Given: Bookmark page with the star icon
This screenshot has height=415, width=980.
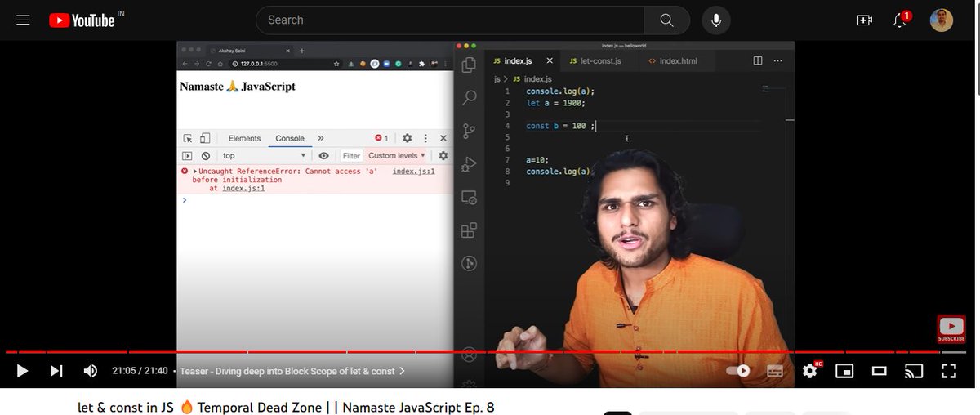Looking at the screenshot, I should (x=336, y=63).
